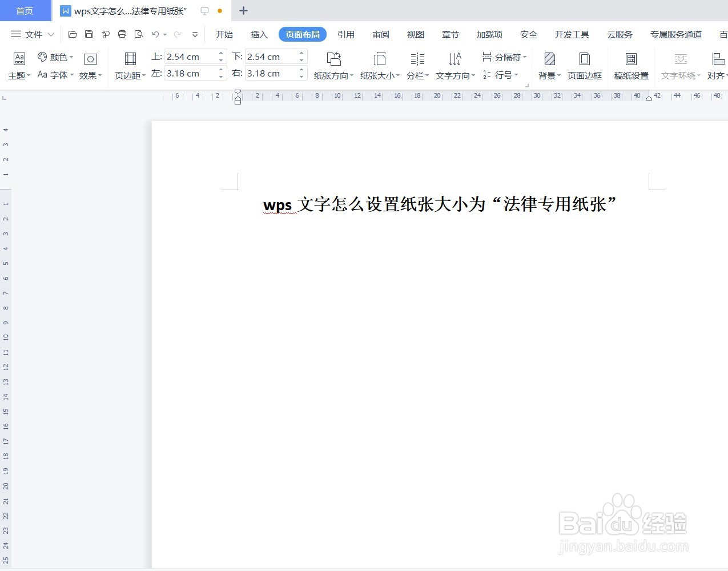Click the 主题 theme icon
Image resolution: width=728 pixels, height=571 pixels.
19,59
